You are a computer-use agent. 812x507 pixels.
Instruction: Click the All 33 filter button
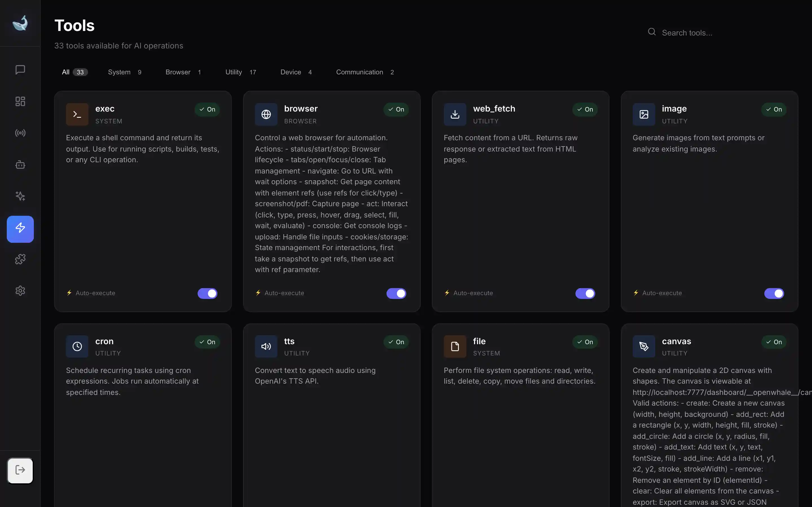74,72
